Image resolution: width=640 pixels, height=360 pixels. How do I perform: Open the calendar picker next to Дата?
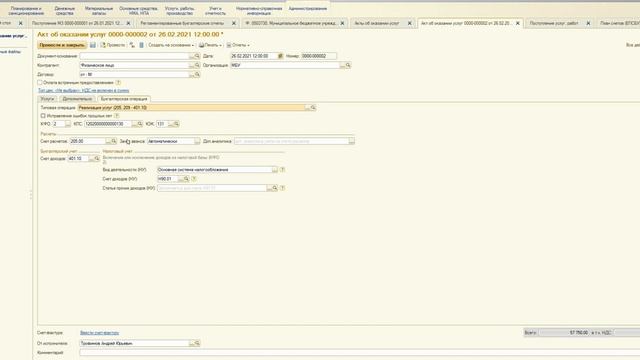[280, 56]
